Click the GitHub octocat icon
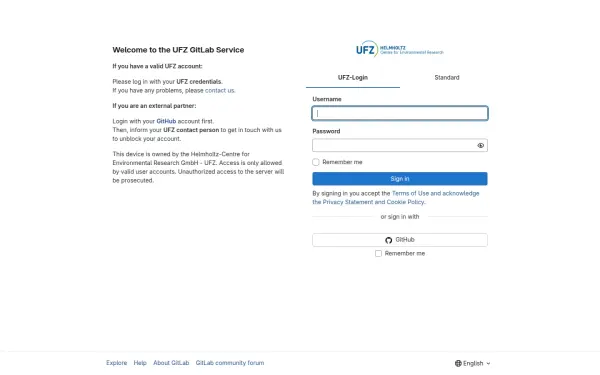Viewport: 600px width, 375px height. click(x=388, y=240)
